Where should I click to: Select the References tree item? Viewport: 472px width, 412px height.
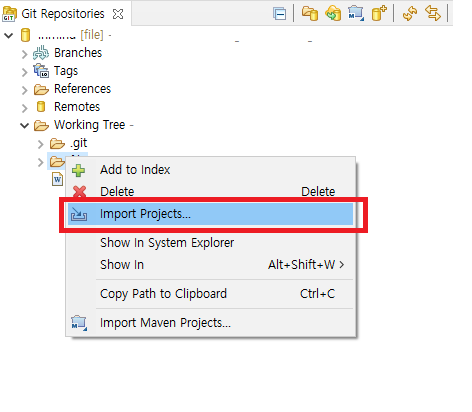(x=82, y=89)
